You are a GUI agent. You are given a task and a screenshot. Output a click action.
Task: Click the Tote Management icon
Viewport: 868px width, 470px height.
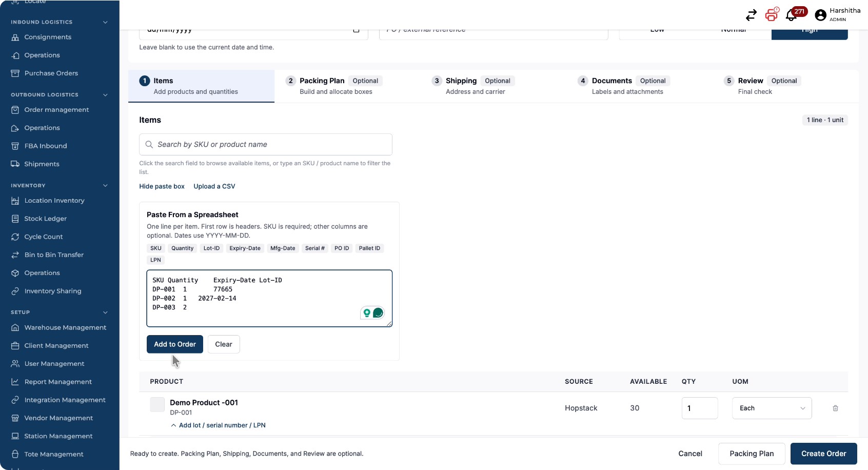pos(15,454)
